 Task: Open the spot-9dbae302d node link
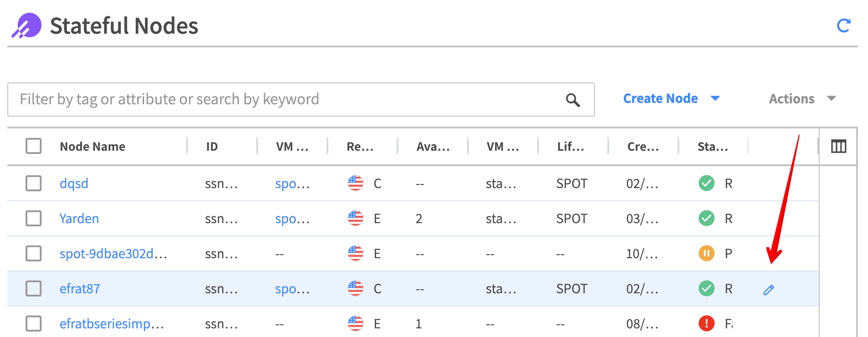pyautogui.click(x=113, y=254)
